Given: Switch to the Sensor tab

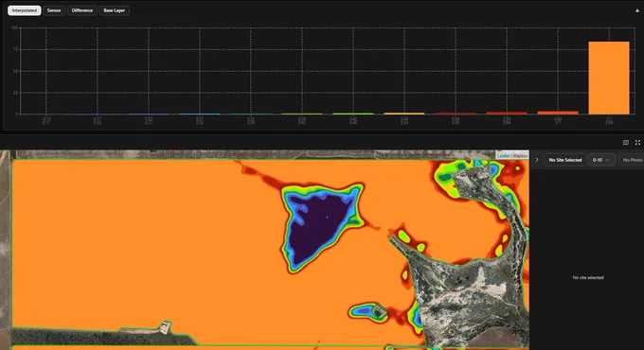Looking at the screenshot, I should point(54,10).
